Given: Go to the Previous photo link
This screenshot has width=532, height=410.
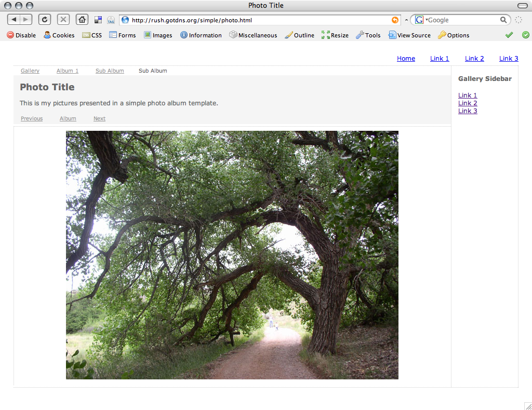Looking at the screenshot, I should pyautogui.click(x=32, y=118).
